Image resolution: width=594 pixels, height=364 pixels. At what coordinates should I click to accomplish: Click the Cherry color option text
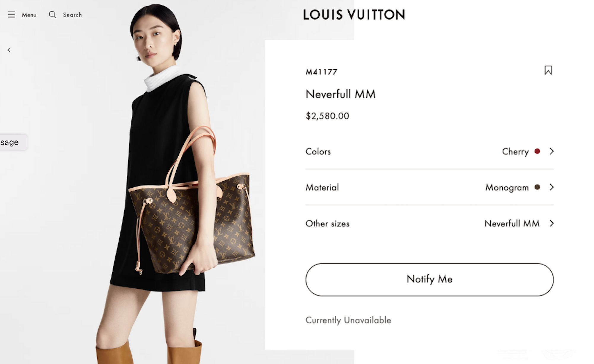pos(515,151)
